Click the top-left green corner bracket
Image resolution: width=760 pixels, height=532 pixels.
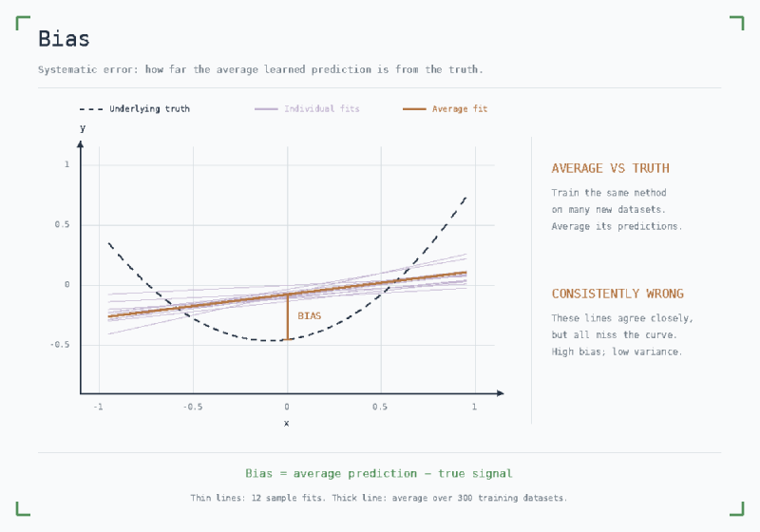point(23,23)
